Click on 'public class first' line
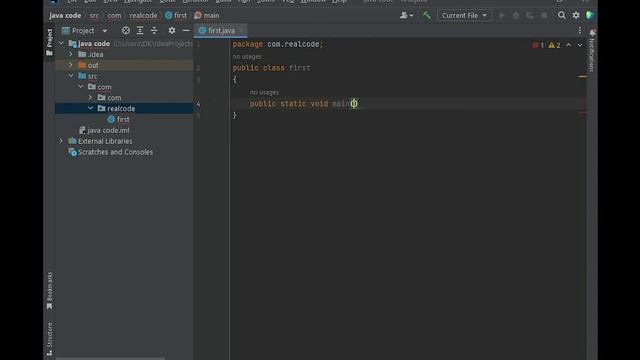 tap(271, 68)
